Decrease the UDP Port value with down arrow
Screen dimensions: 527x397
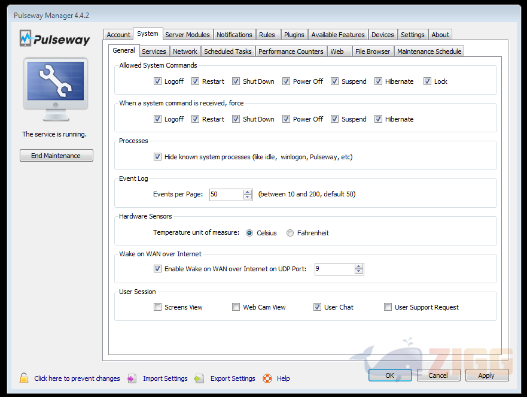[359, 271]
